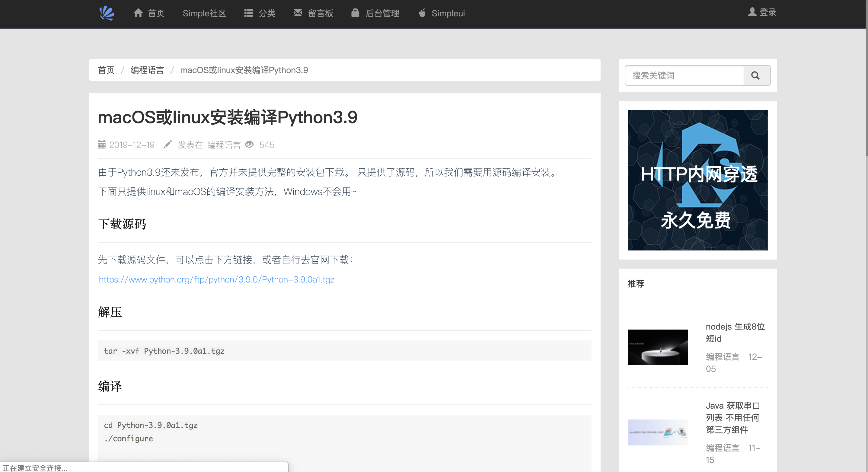868x472 pixels.
Task: Click the blue site logo icon
Action: tap(107, 14)
